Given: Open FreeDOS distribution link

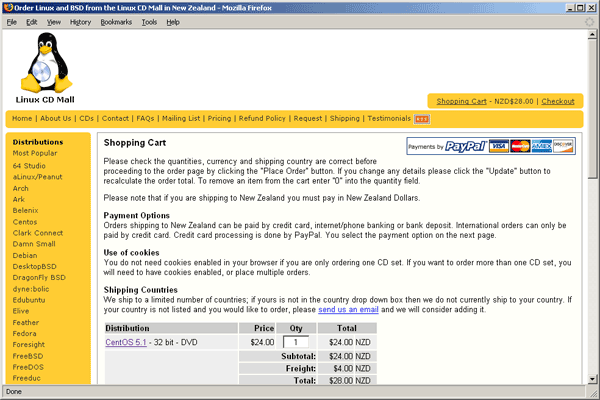Looking at the screenshot, I should tap(28, 368).
